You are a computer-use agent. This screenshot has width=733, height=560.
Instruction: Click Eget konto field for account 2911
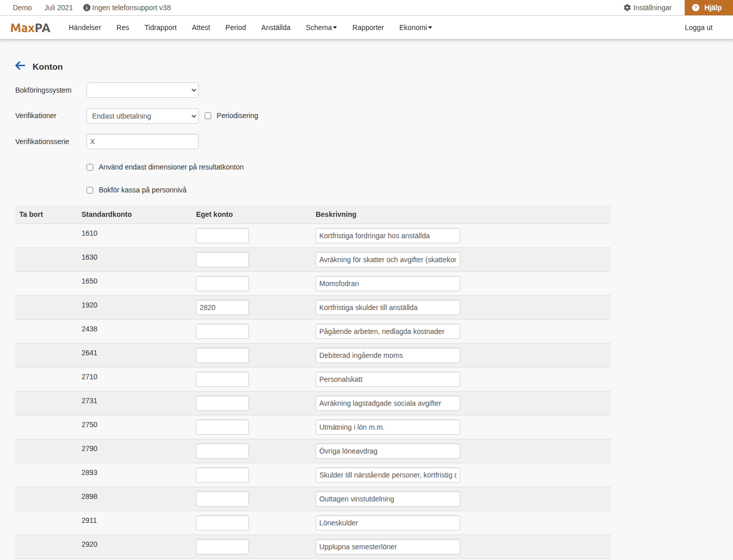tap(222, 523)
